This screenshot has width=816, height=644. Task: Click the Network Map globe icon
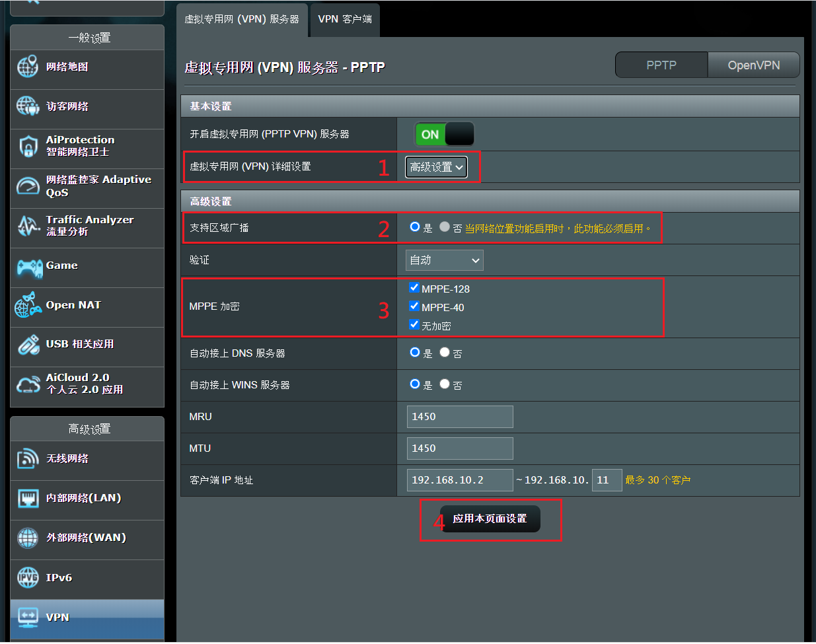click(x=28, y=67)
